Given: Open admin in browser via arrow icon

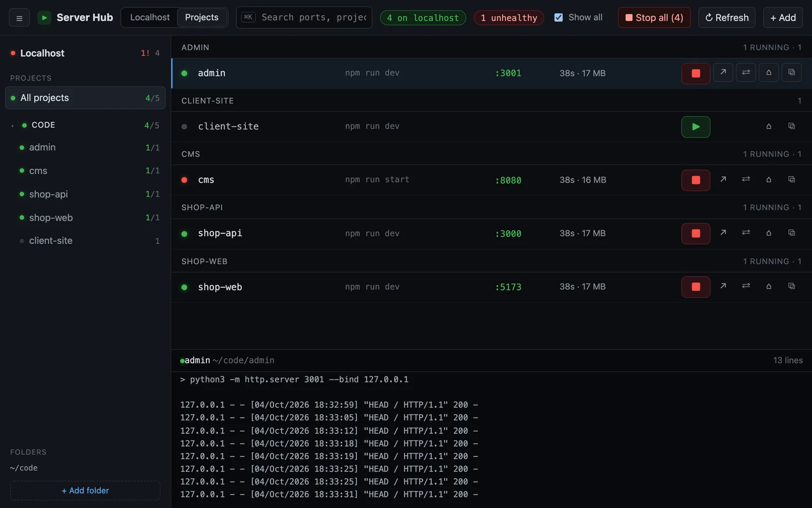Looking at the screenshot, I should [723, 73].
